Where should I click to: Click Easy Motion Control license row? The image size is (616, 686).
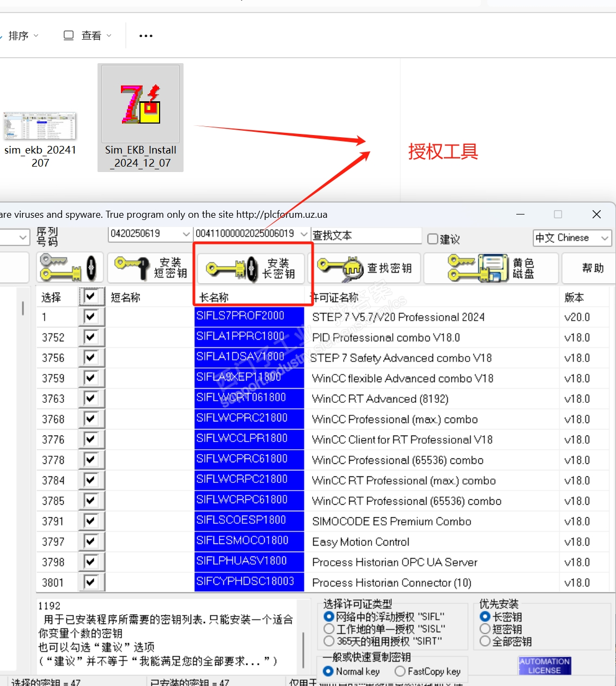pyautogui.click(x=361, y=542)
